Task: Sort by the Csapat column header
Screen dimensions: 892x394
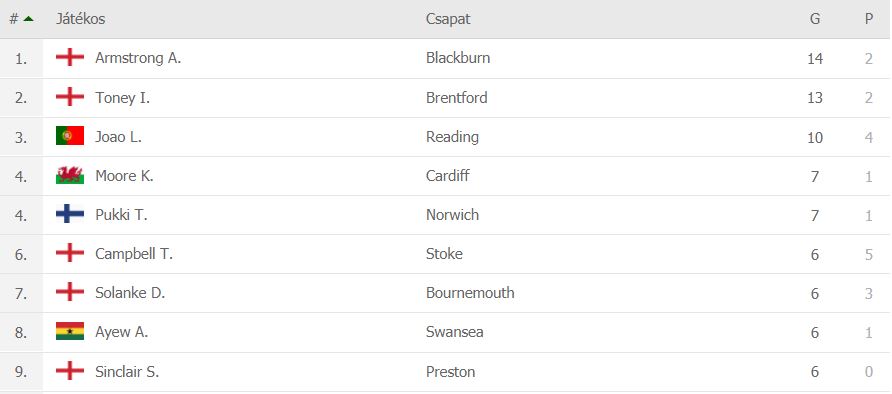Action: pyautogui.click(x=448, y=19)
